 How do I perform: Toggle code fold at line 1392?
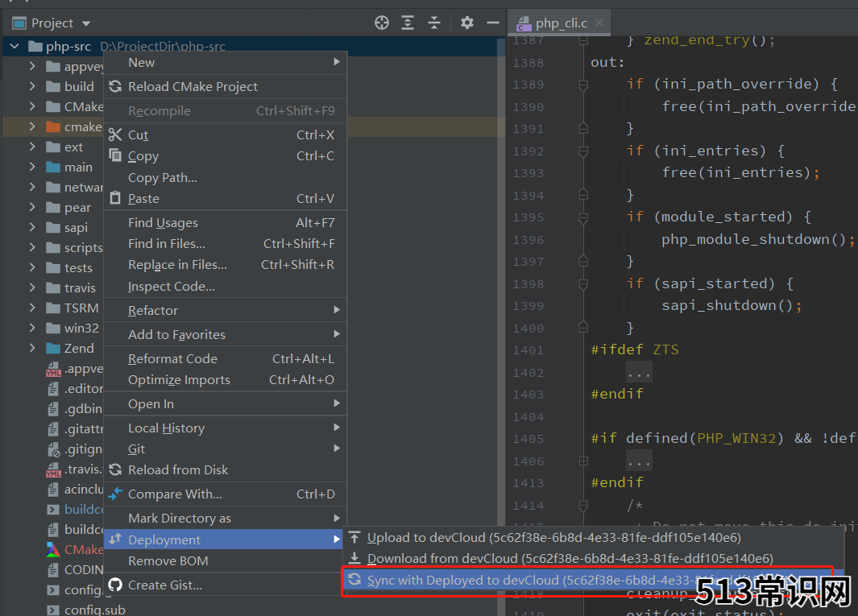tap(583, 151)
